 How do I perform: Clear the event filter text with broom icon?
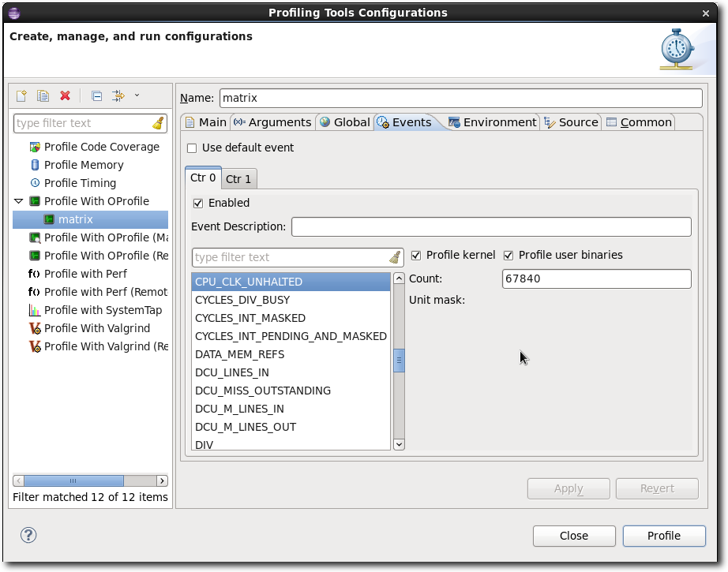[x=395, y=257]
